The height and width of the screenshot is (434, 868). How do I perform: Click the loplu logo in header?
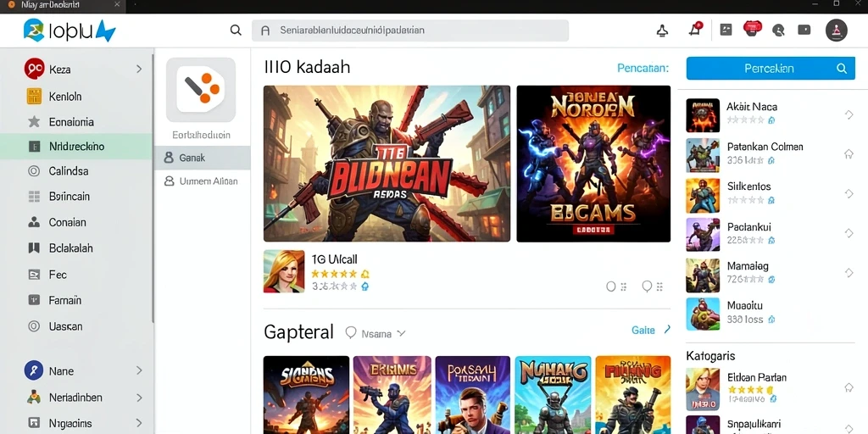(70, 31)
